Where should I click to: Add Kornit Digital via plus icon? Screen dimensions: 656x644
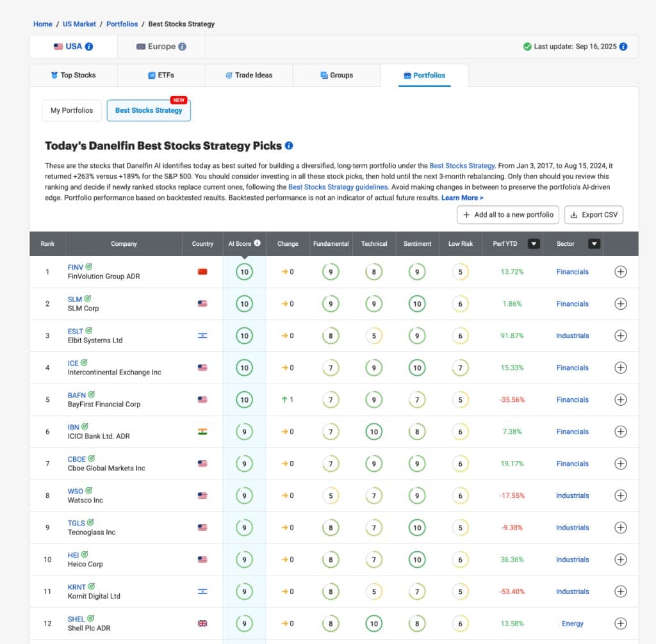[x=620, y=592]
